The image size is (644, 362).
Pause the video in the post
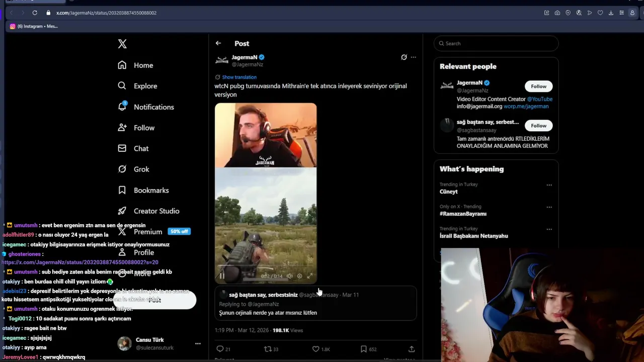pos(222,276)
